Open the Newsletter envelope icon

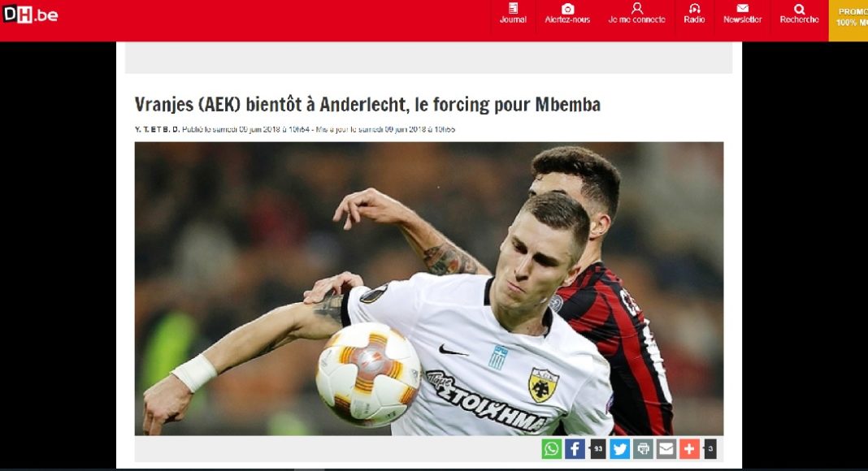tap(742, 8)
